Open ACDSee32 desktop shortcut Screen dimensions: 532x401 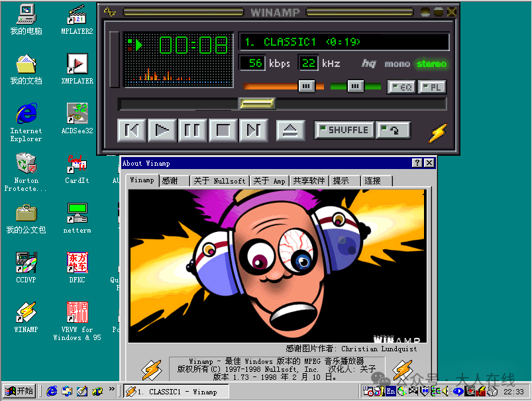click(77, 119)
